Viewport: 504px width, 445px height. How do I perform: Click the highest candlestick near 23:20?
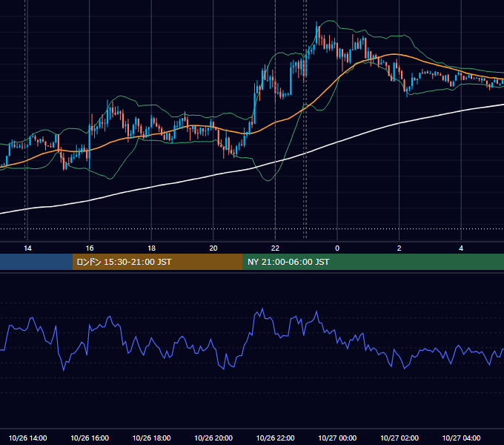[x=318, y=34]
